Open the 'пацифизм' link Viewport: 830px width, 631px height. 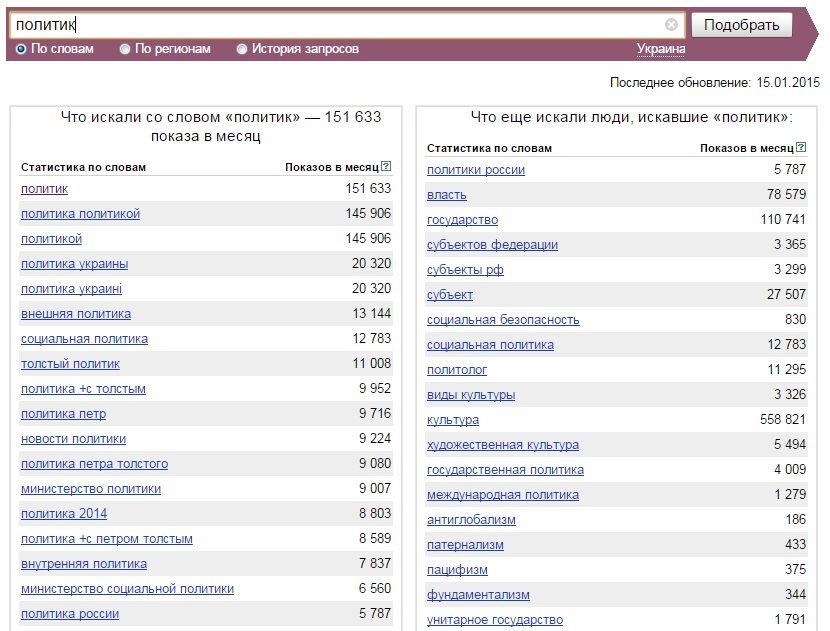(x=457, y=570)
